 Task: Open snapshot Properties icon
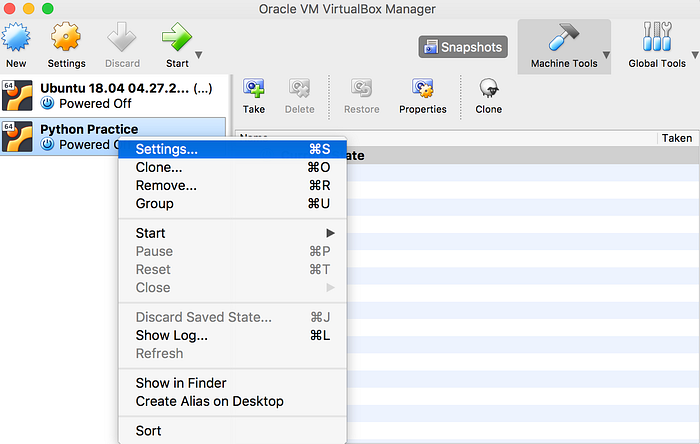[x=422, y=88]
